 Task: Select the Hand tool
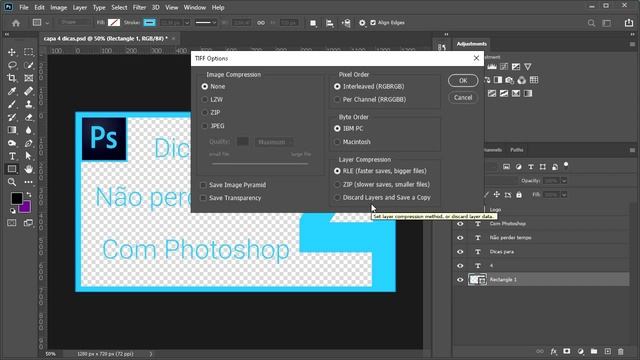point(29,169)
